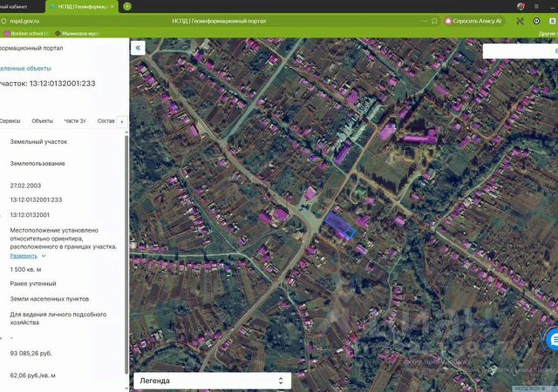
Task: Click the date 27.02.2003
Action: click(x=25, y=186)
